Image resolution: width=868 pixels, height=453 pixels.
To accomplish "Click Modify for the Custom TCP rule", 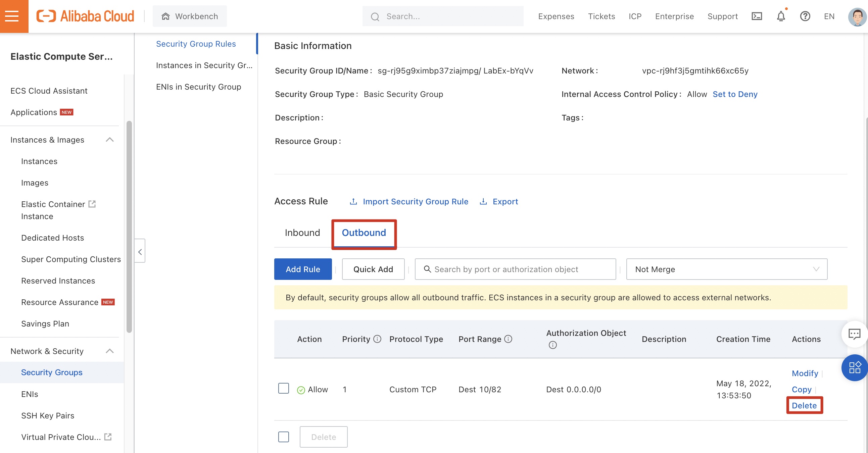I will [805, 373].
